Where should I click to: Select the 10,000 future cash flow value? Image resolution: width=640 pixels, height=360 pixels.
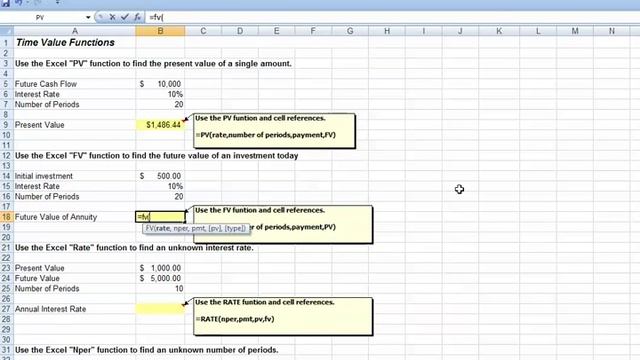tap(160, 84)
